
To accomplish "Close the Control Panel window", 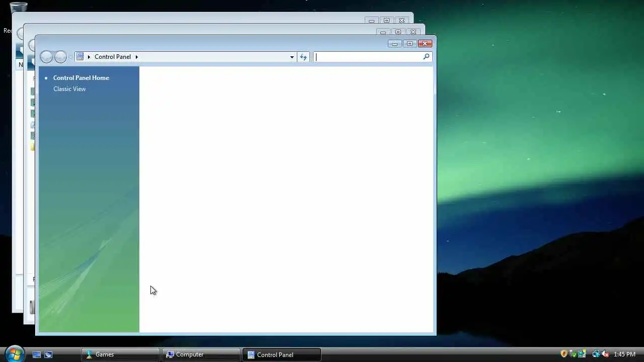I will [x=425, y=44].
